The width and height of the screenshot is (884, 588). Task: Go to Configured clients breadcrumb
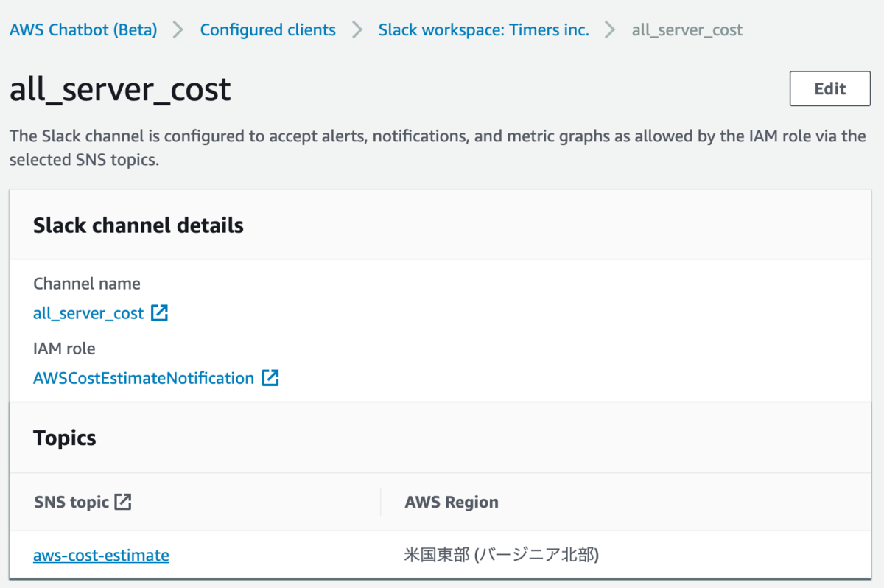point(268,30)
